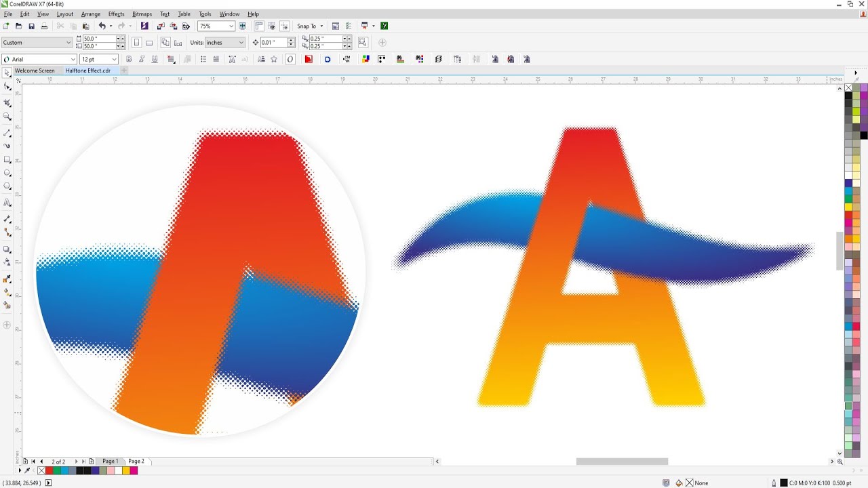This screenshot has height=488, width=868.
Task: Select the Zoom tool in toolbox
Action: tap(7, 117)
